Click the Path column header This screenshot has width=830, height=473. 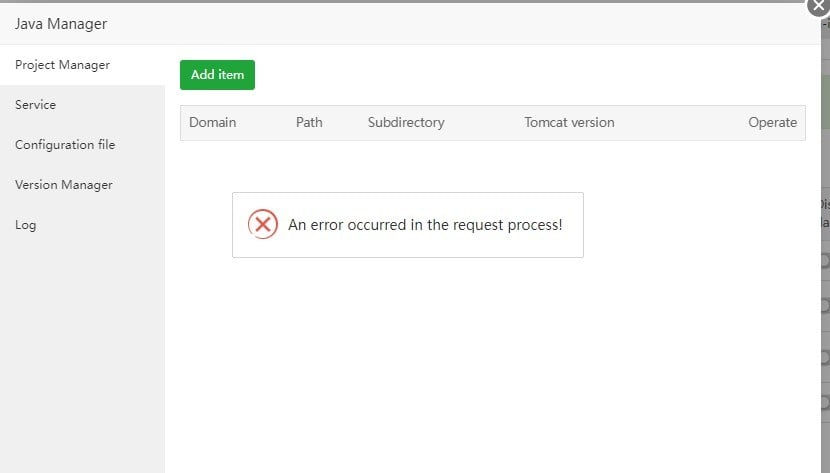(x=309, y=123)
